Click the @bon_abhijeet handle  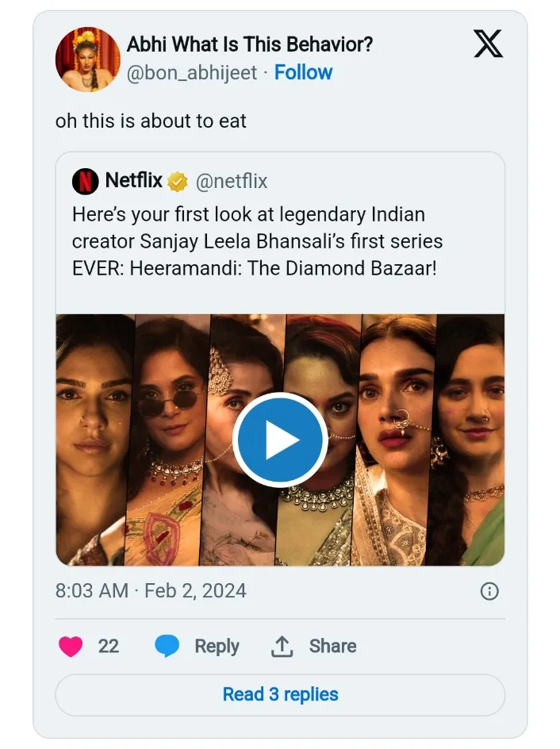click(192, 73)
